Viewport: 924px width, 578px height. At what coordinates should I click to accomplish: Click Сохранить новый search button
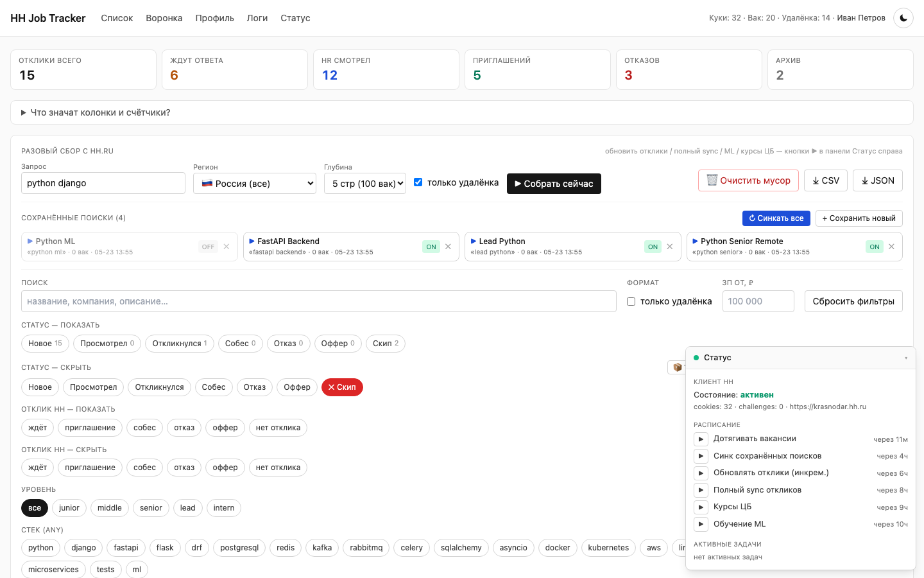point(859,218)
